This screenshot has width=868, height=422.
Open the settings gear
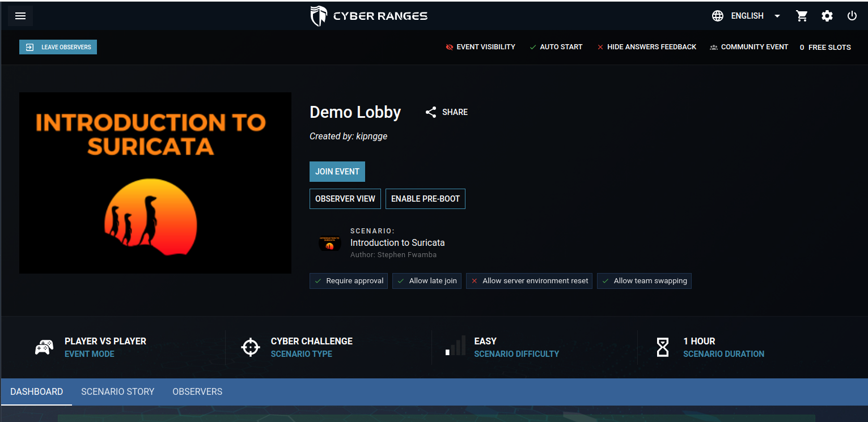pos(827,15)
